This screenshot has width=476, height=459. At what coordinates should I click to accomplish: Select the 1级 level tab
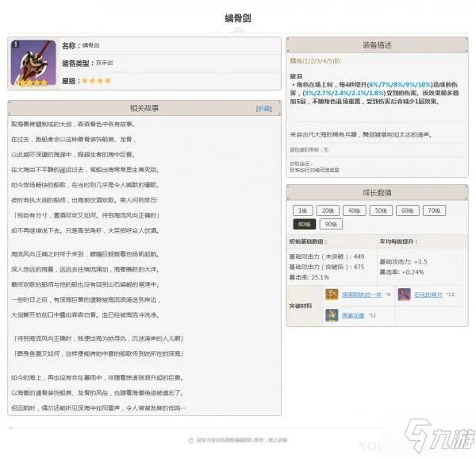[303, 210]
